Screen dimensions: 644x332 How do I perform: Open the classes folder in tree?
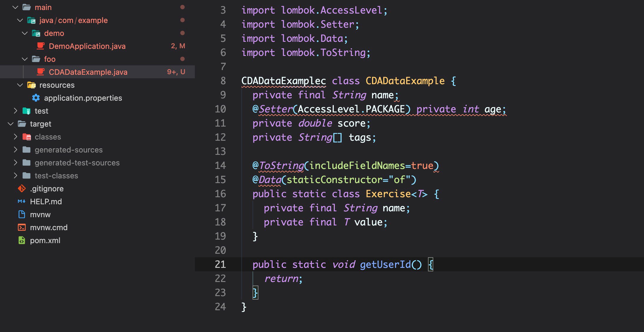coord(48,137)
